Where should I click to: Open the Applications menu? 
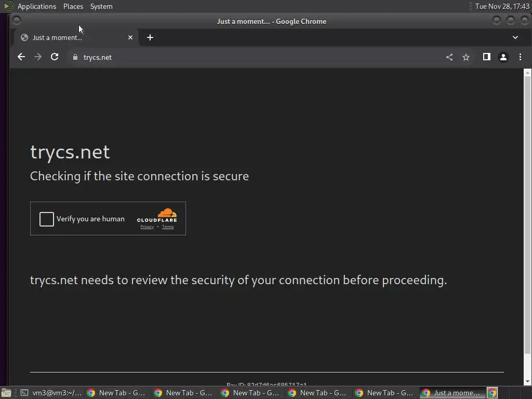(x=37, y=6)
